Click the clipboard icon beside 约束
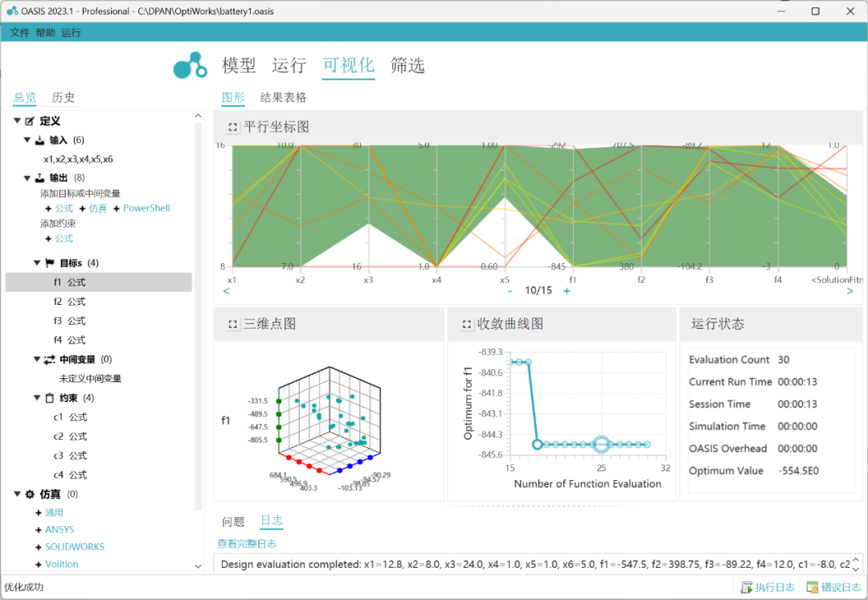Screen dimensions: 868x600 [x=50, y=398]
